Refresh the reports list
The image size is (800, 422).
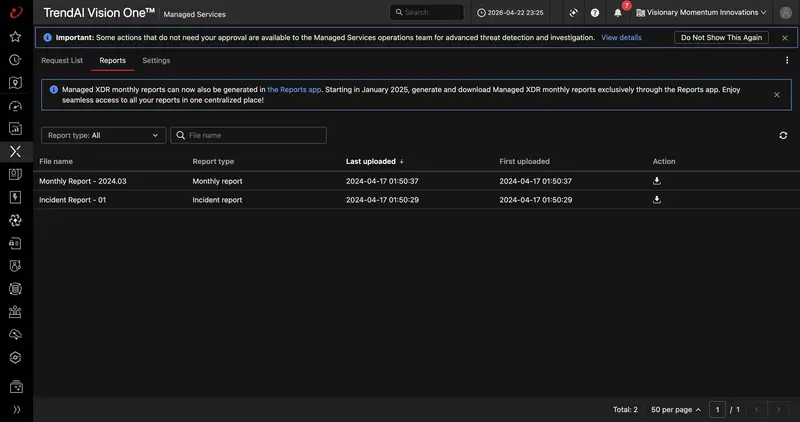[x=783, y=135]
